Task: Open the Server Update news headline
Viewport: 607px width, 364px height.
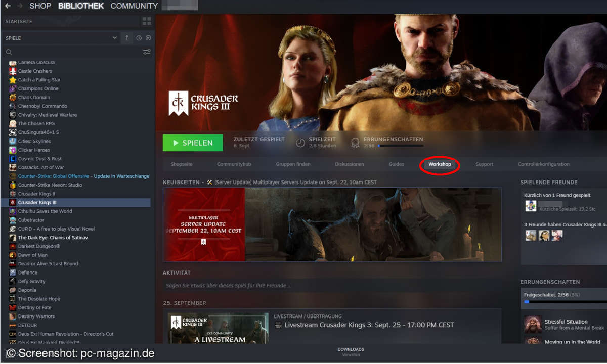Action: 295,182
